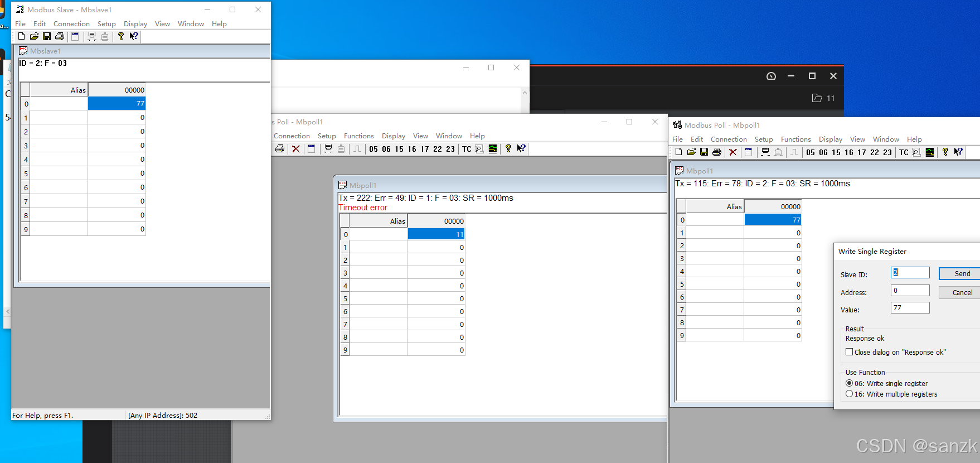Select highlighted 77 cell in right Mbpoll1 table
The image size is (980, 463).
[x=773, y=220]
